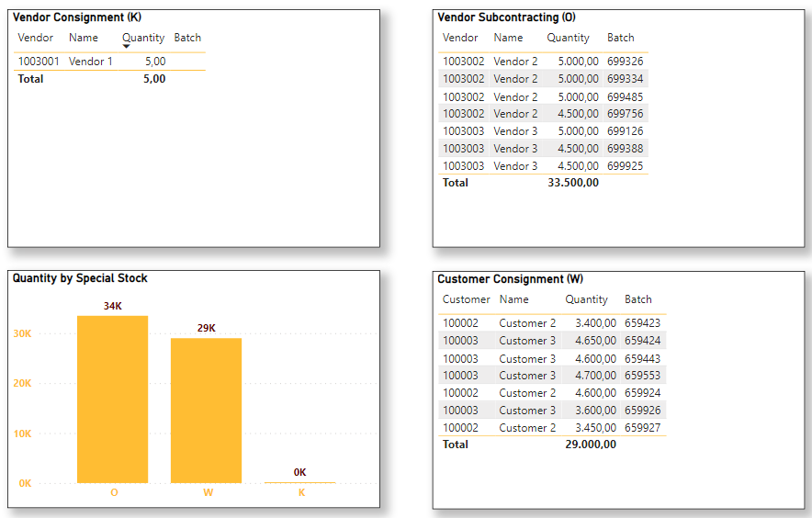
Task: Click the Vendor 3 row with batch 699925
Action: pyautogui.click(x=542, y=166)
